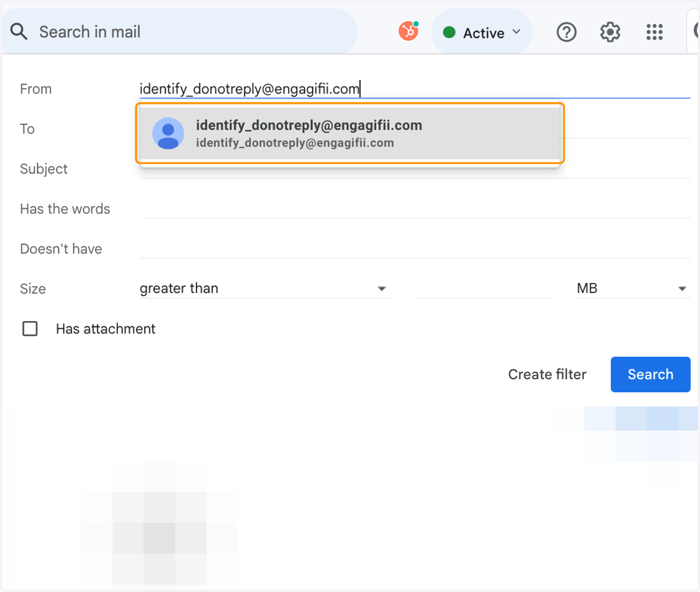Click the blue Search button
Screen dimensions: 700x592
point(650,374)
